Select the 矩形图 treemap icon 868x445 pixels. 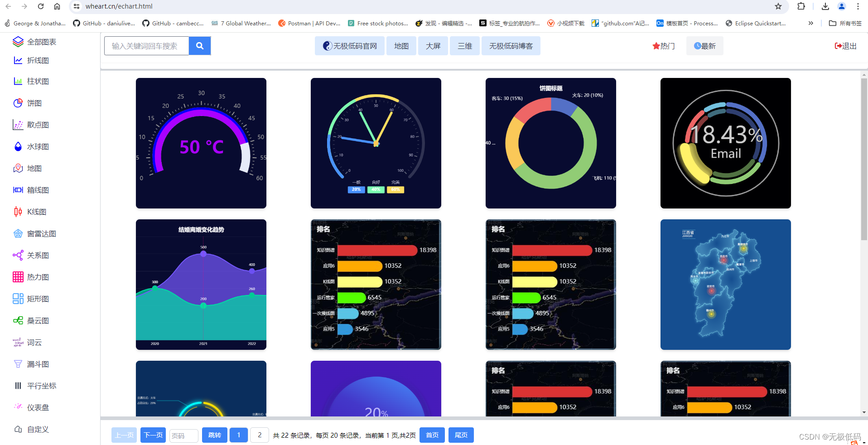tap(18, 299)
